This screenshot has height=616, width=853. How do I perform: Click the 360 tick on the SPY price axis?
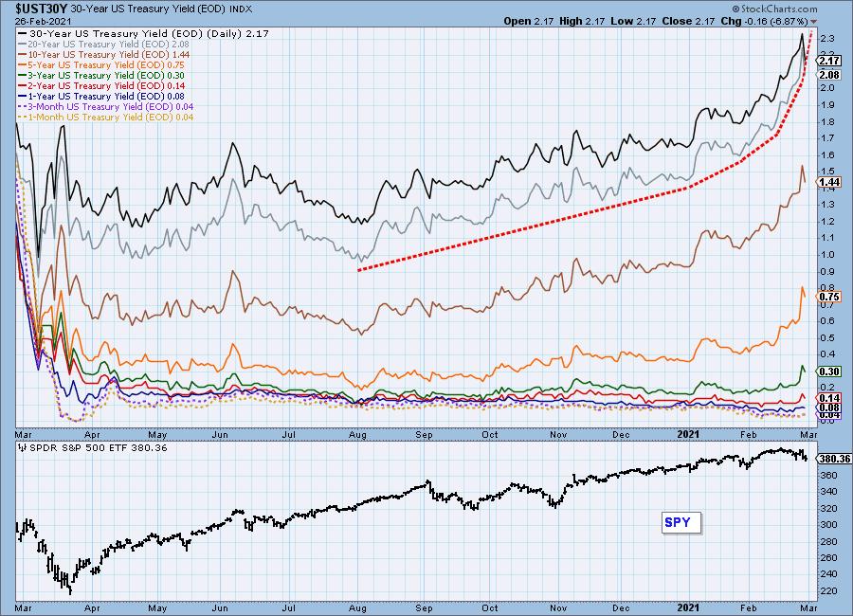tap(828, 475)
